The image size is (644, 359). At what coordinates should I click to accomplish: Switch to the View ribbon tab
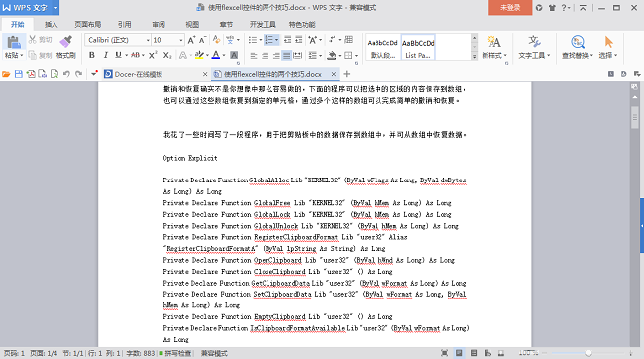tap(192, 24)
